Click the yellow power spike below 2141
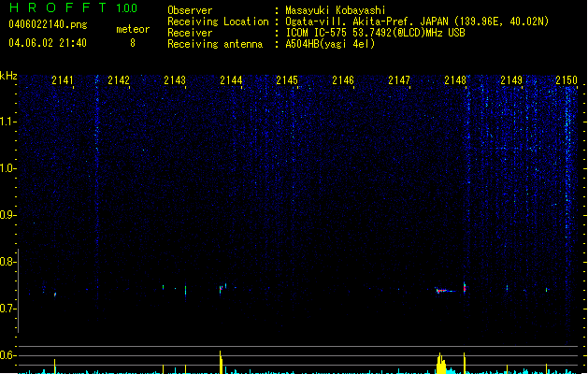Image resolution: width=588 pixels, height=374 pixels. pyautogui.click(x=55, y=367)
